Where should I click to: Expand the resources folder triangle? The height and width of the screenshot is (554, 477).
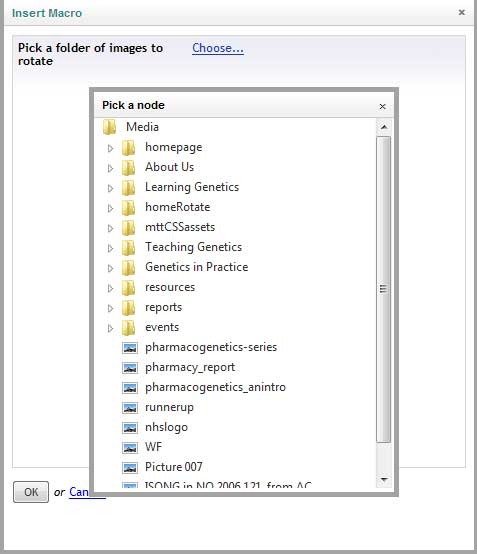[x=110, y=288]
